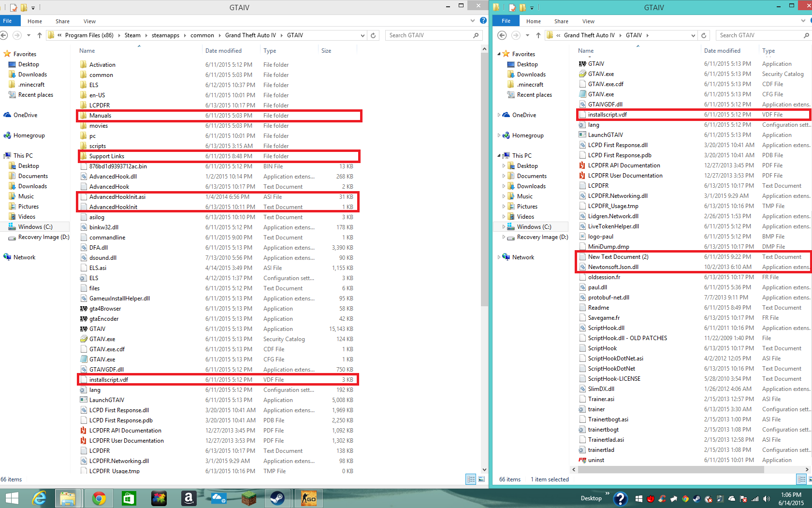Collapse This PC in right navigation pane
Viewport: 812px width, 508px height.
pos(499,156)
